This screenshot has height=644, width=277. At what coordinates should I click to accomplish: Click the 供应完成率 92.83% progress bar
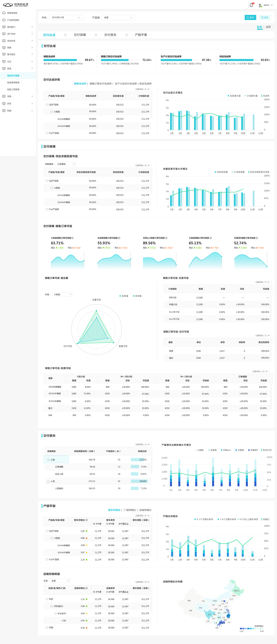pos(238,60)
